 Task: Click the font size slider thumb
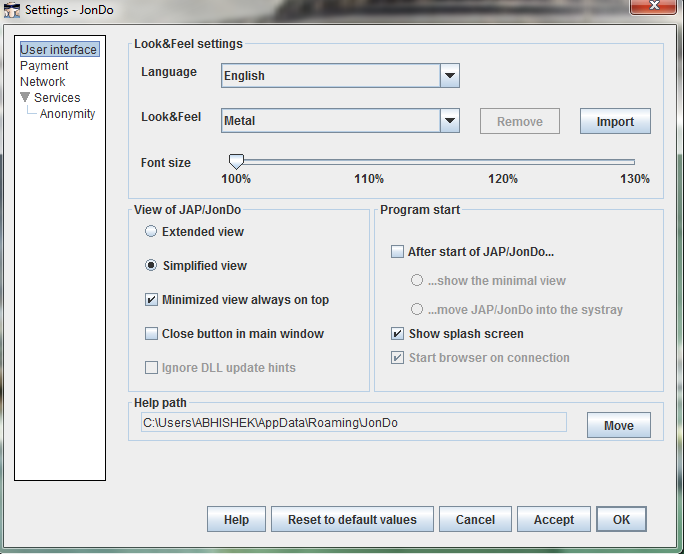236,161
